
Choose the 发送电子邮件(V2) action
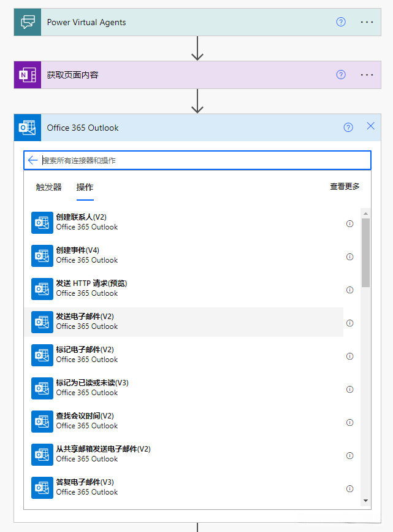point(184,322)
